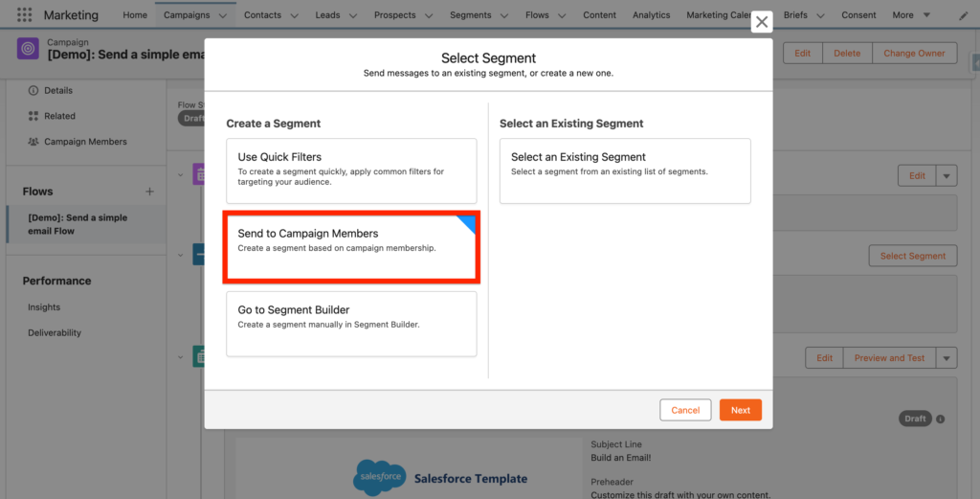The height and width of the screenshot is (499, 980).
Task: Switch to the Analytics tab
Action: tap(651, 15)
